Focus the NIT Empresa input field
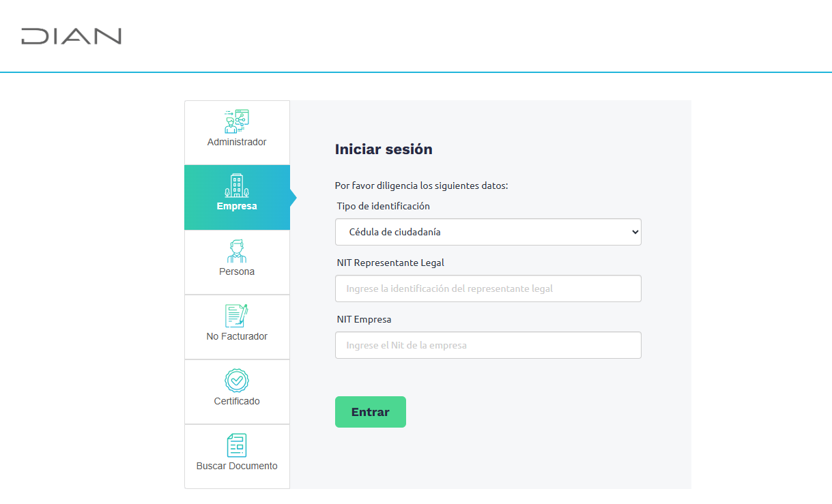The image size is (832, 504). 488,345
